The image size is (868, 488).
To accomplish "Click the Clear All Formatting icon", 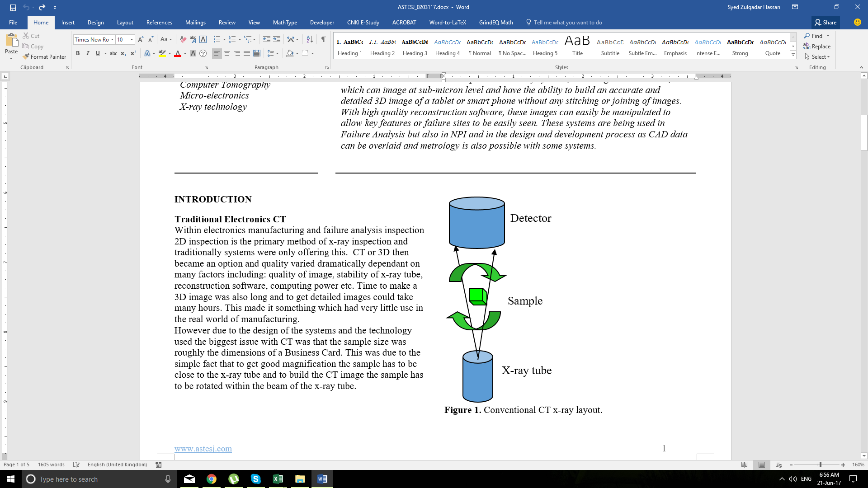I will coord(183,39).
